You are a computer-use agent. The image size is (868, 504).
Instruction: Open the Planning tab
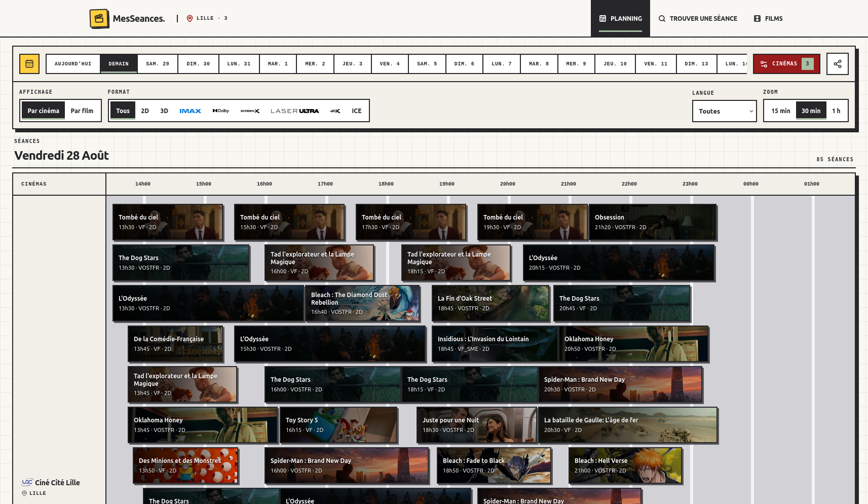(621, 18)
